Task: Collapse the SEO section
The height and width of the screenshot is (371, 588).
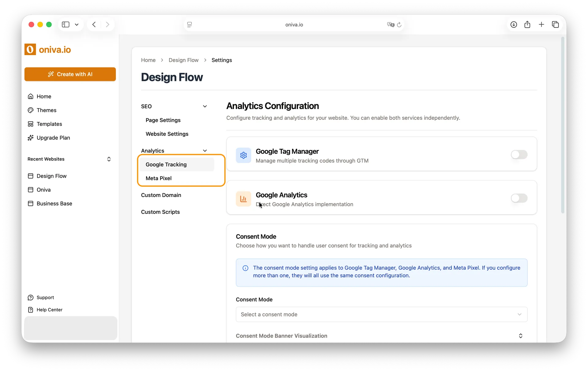Action: [205, 106]
